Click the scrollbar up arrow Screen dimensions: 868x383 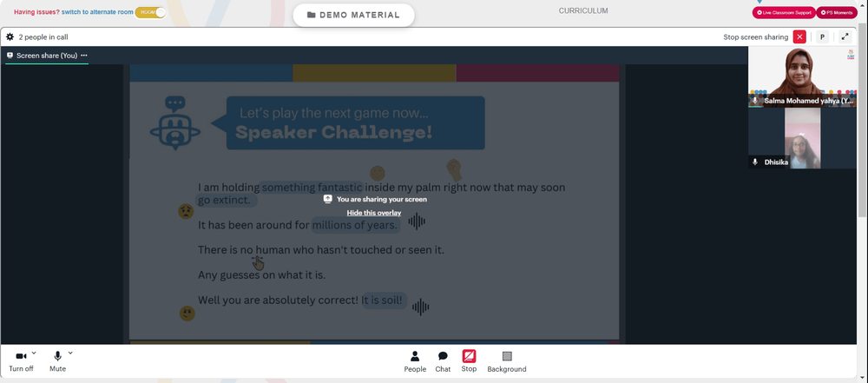pos(863,3)
